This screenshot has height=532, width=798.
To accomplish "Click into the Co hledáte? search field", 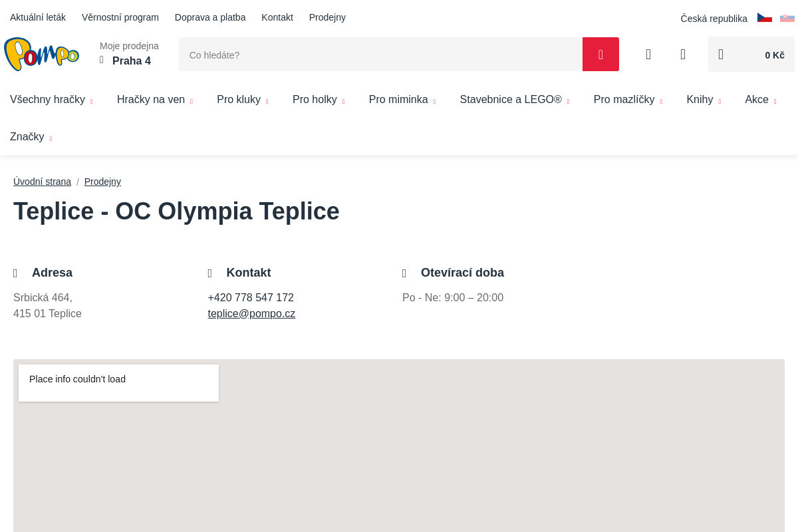I will tap(380, 55).
